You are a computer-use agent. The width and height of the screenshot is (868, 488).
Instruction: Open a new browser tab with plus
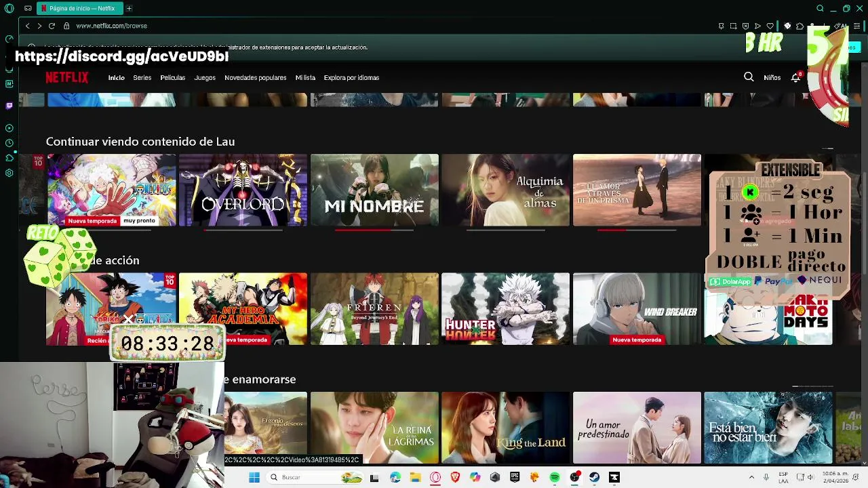point(129,8)
